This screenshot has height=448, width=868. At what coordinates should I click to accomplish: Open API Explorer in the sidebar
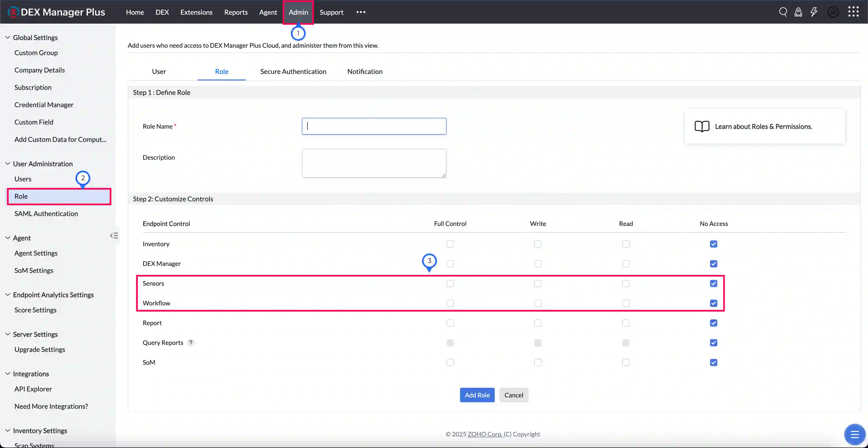[33, 389]
